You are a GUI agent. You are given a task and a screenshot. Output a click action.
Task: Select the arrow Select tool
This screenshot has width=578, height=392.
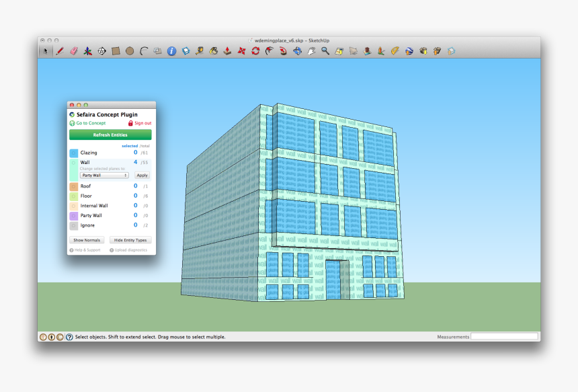[x=46, y=50]
